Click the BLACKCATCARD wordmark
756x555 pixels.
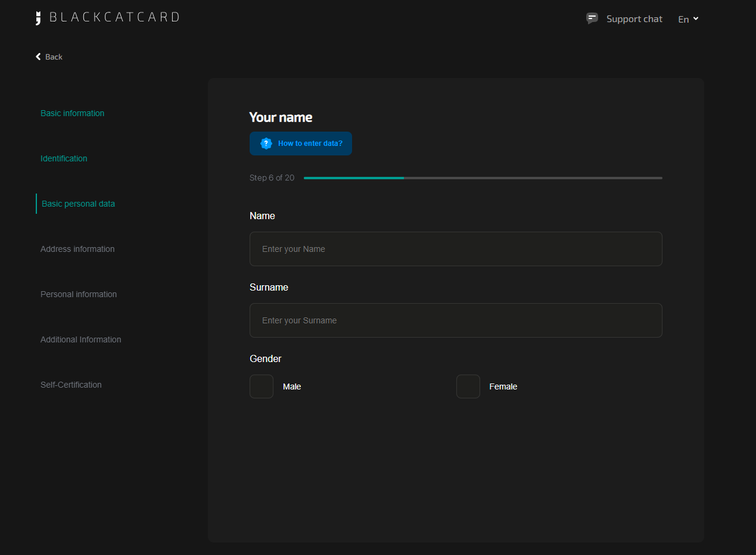tap(114, 17)
